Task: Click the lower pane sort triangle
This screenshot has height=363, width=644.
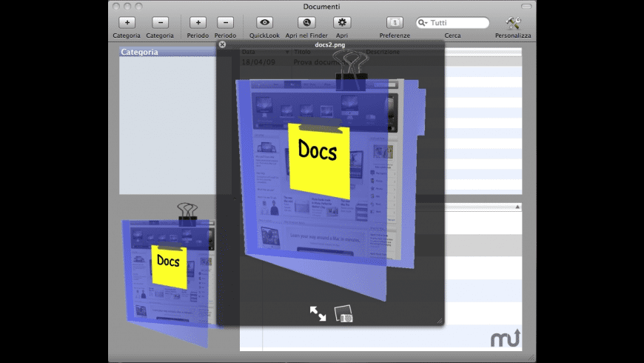Action: [x=517, y=207]
